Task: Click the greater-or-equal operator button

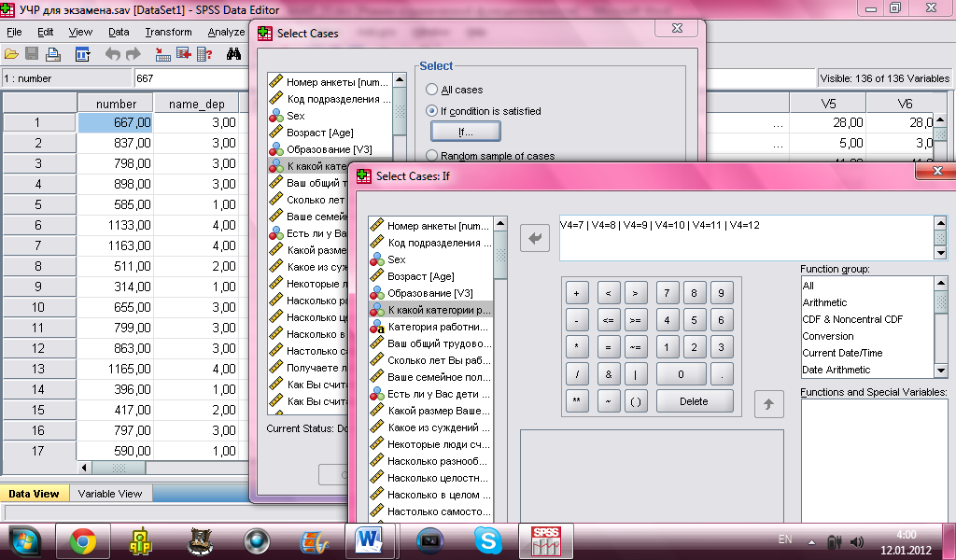Action: click(635, 320)
